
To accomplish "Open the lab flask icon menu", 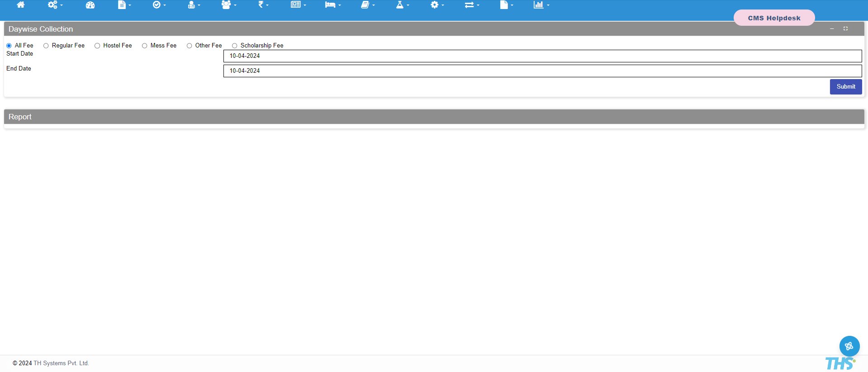I will click(x=402, y=5).
